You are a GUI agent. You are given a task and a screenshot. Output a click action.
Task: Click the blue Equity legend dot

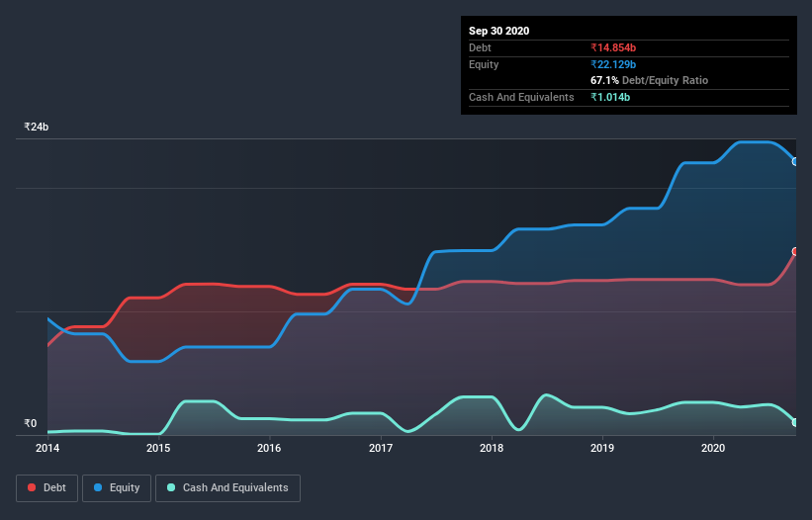[98, 487]
